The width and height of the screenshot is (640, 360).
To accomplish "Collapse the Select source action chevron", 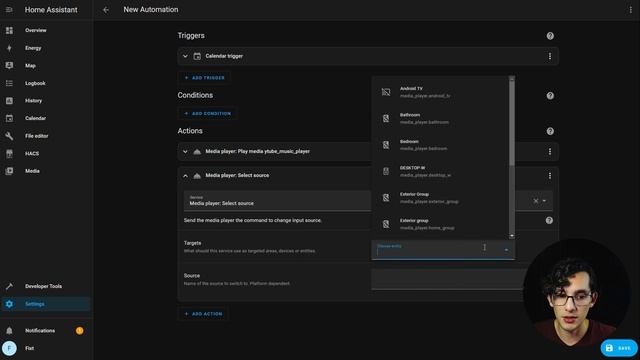I will (x=185, y=176).
